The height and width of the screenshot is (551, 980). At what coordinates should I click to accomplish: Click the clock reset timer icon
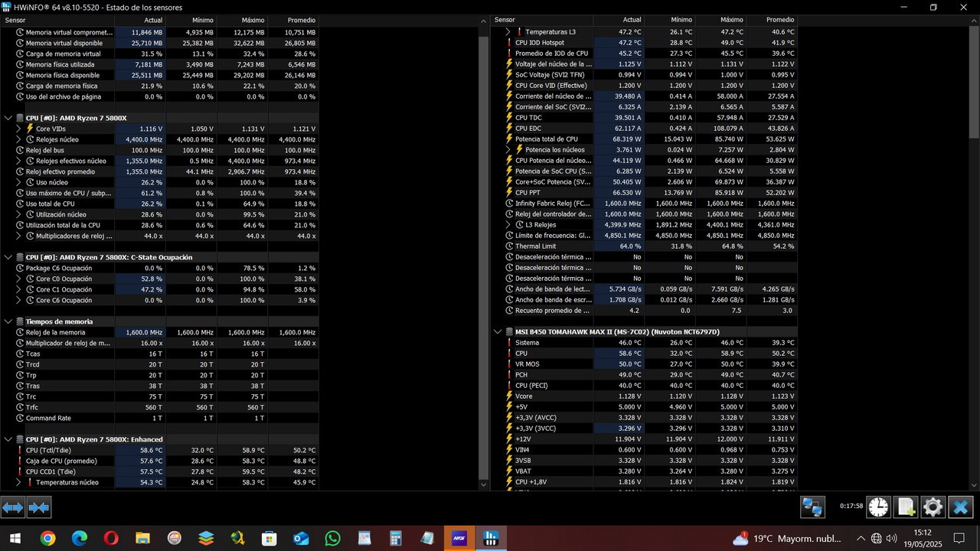[x=879, y=507]
